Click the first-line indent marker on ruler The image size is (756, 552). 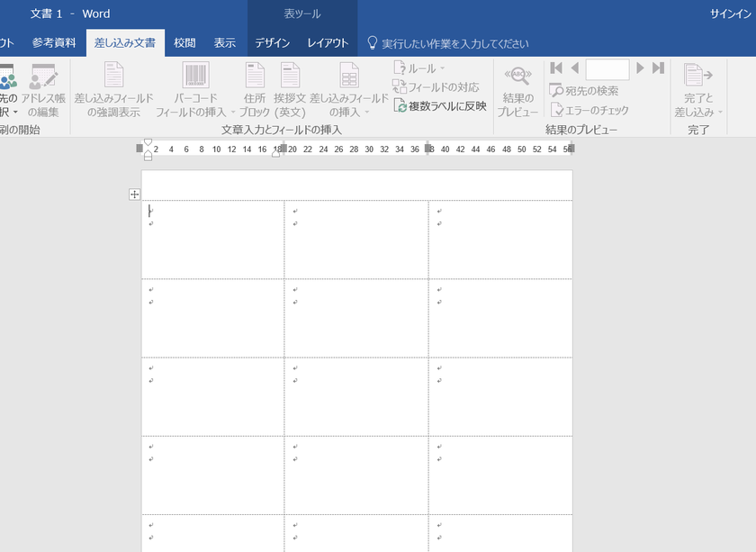click(x=148, y=143)
